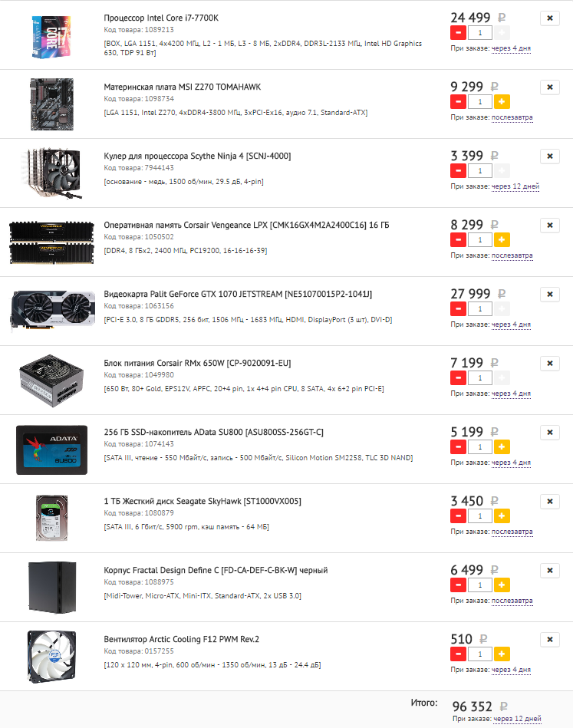Show delivery info 'через 12 дней' for Scythe cooler
Image resolution: width=573 pixels, height=728 pixels.
(515, 186)
